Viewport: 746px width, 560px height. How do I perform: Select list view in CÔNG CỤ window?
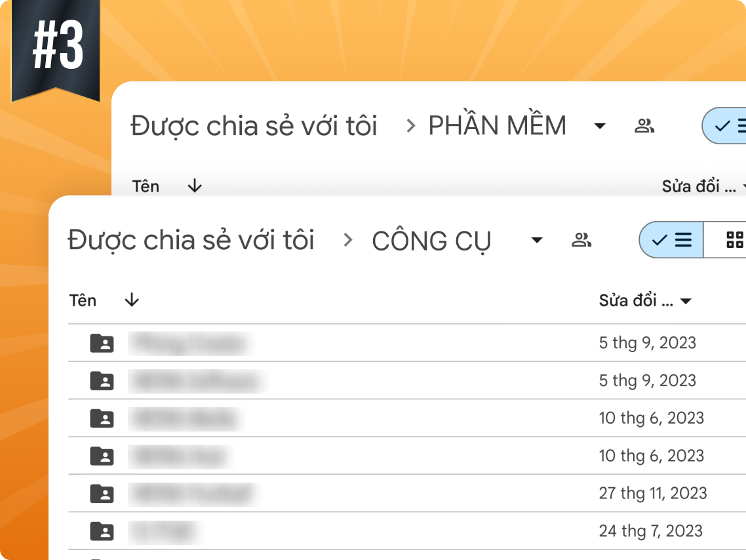click(672, 240)
